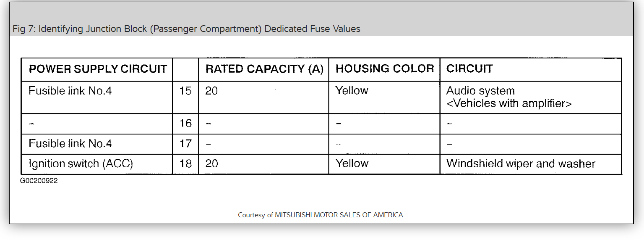Image resolution: width=644 pixels, height=240 pixels.
Task: Click fuse number 15 cell
Action: (185, 91)
